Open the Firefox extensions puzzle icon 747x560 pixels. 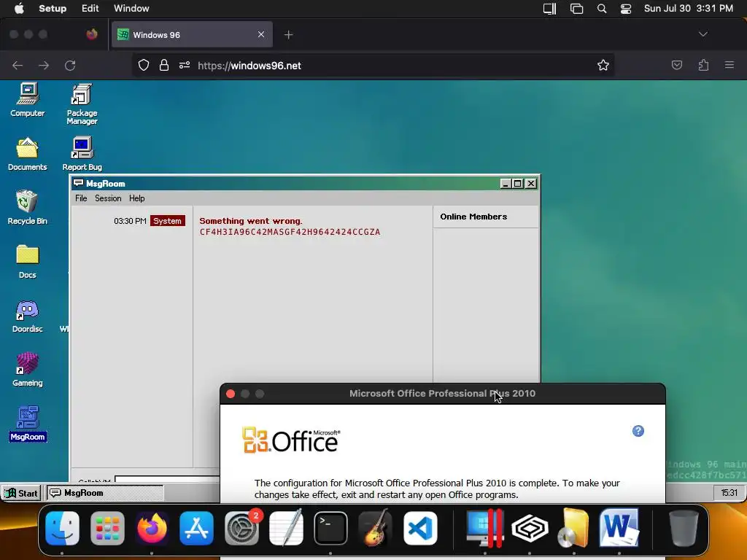(x=703, y=65)
